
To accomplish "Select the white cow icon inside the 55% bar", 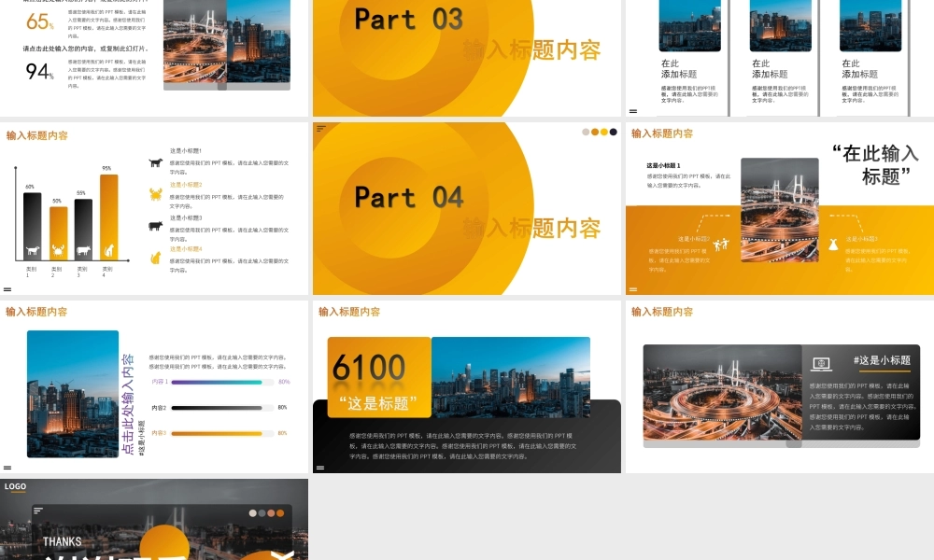I will pos(83,251).
